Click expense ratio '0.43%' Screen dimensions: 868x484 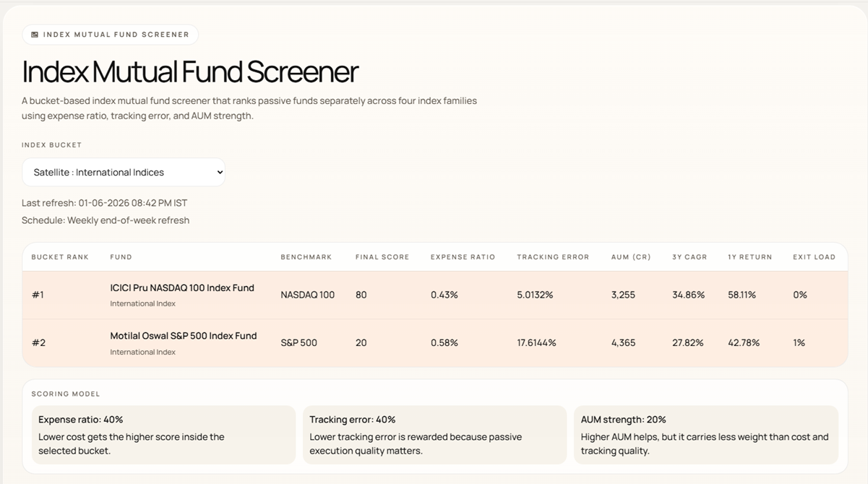444,295
